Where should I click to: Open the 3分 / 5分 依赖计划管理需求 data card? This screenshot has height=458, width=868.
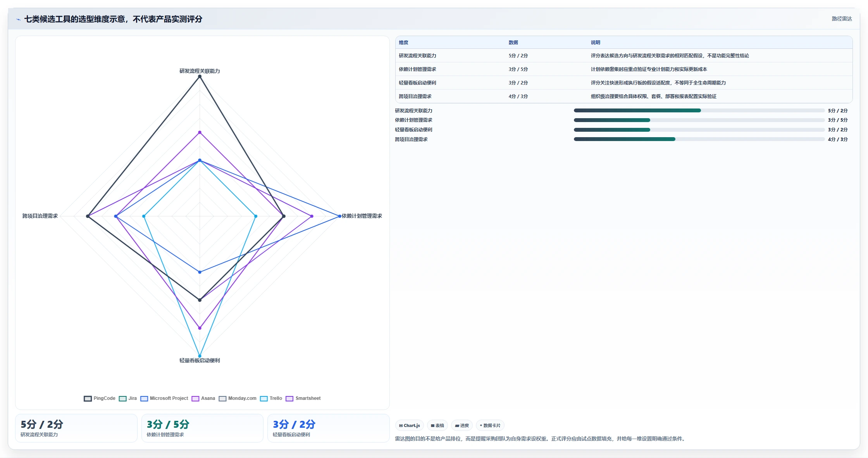(x=202, y=428)
